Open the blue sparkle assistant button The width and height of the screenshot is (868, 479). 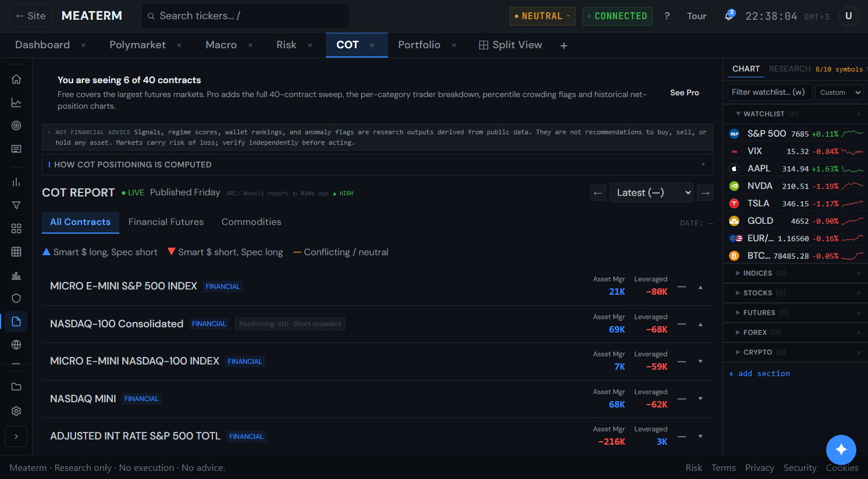841,449
